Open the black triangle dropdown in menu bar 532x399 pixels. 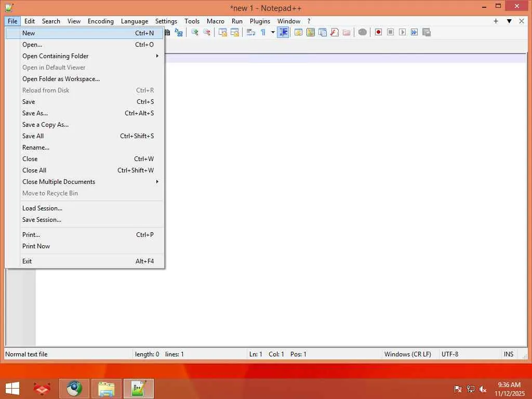tap(509, 21)
